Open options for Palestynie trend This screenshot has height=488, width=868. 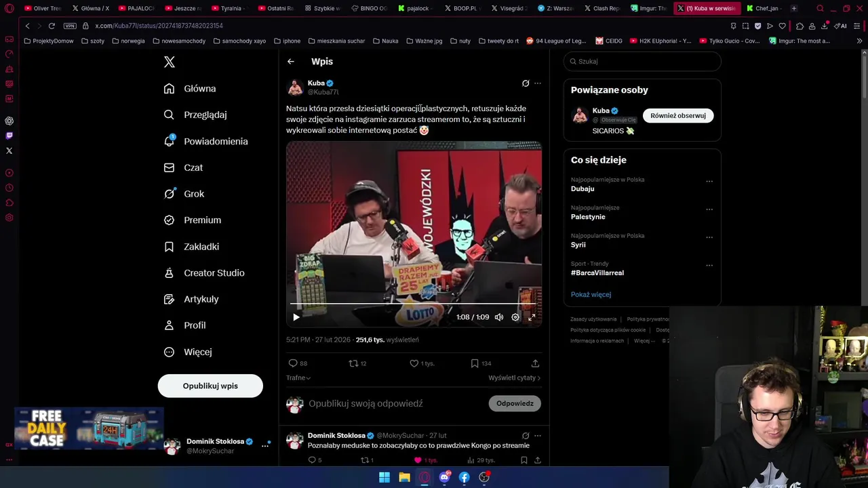click(x=709, y=209)
